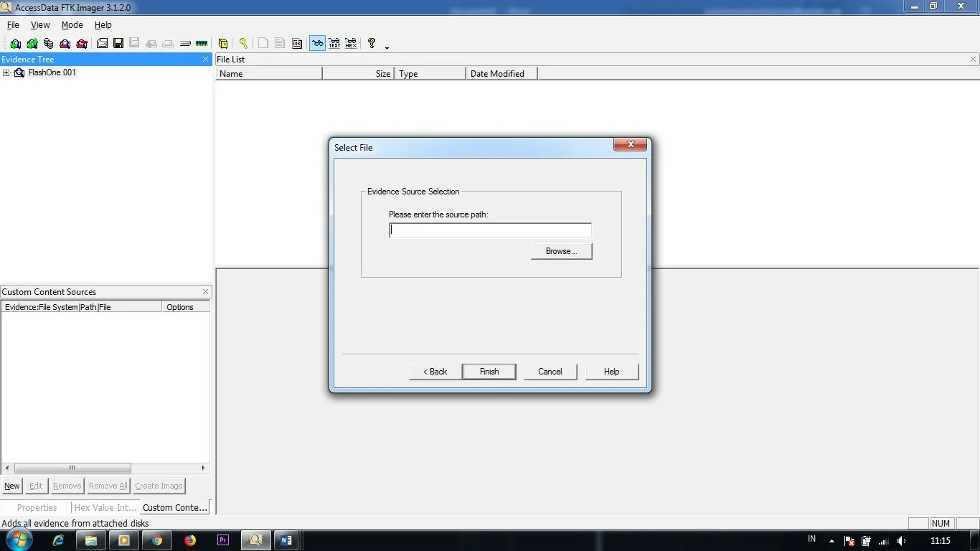The width and height of the screenshot is (980, 551).
Task: Click the source path input field
Action: tap(491, 230)
